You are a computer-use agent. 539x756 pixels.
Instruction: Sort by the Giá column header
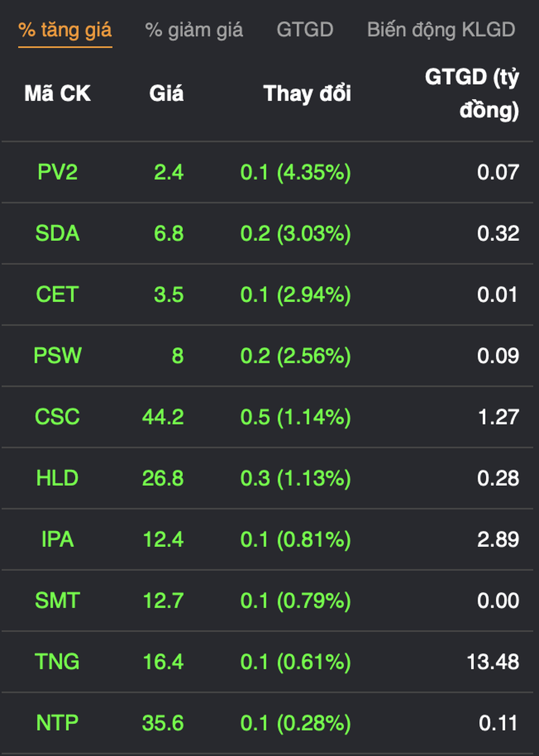(x=166, y=94)
